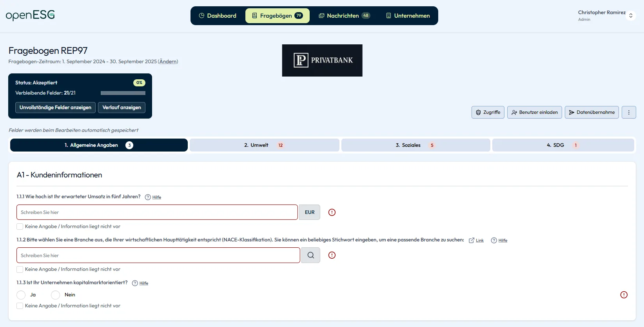Click the 'Ändern' link for the period
This screenshot has width=644, height=327.
click(x=168, y=62)
